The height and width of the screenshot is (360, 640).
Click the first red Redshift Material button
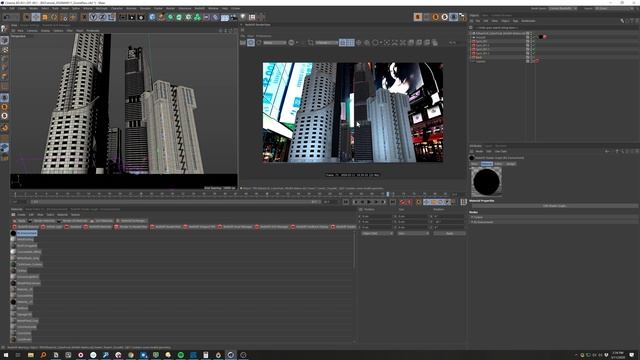[x=25, y=227]
